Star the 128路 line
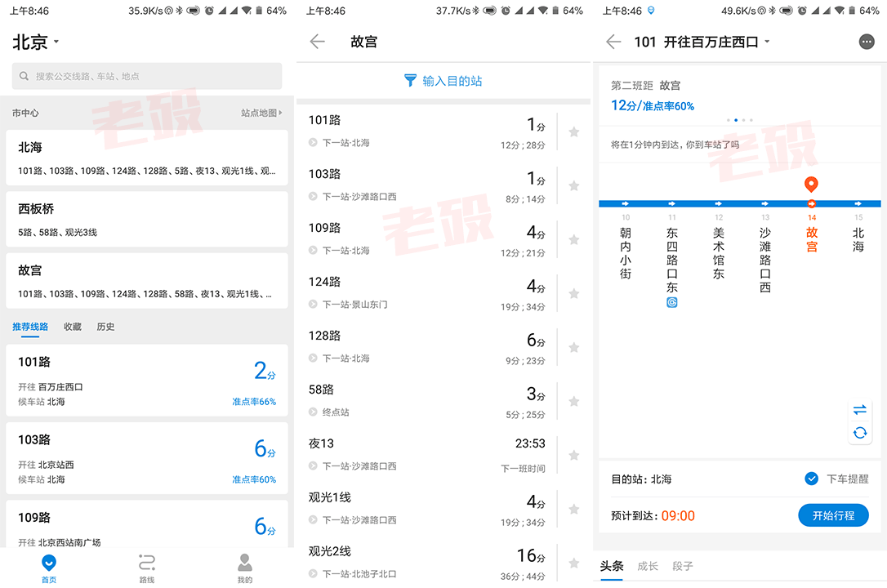This screenshot has height=588, width=887. 573,347
